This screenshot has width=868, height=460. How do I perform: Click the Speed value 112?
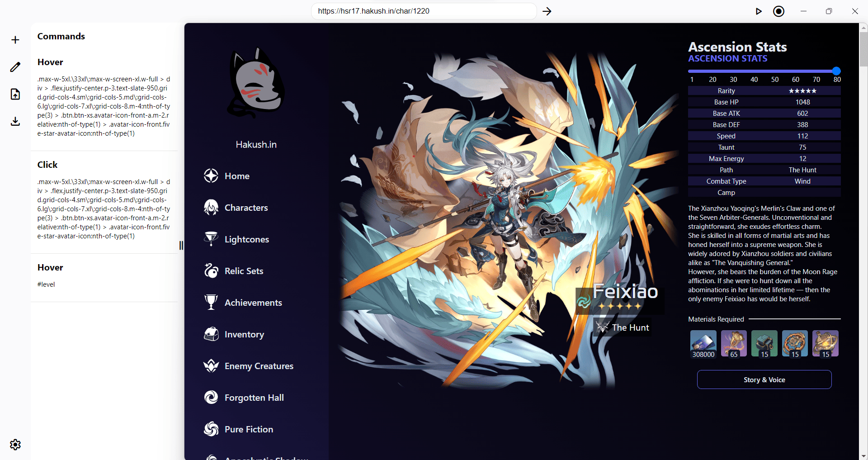803,136
